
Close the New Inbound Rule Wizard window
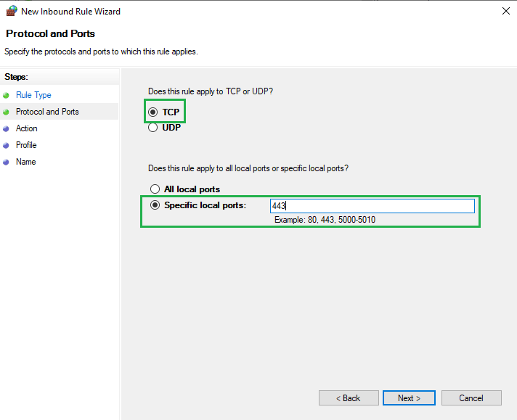pyautogui.click(x=506, y=11)
